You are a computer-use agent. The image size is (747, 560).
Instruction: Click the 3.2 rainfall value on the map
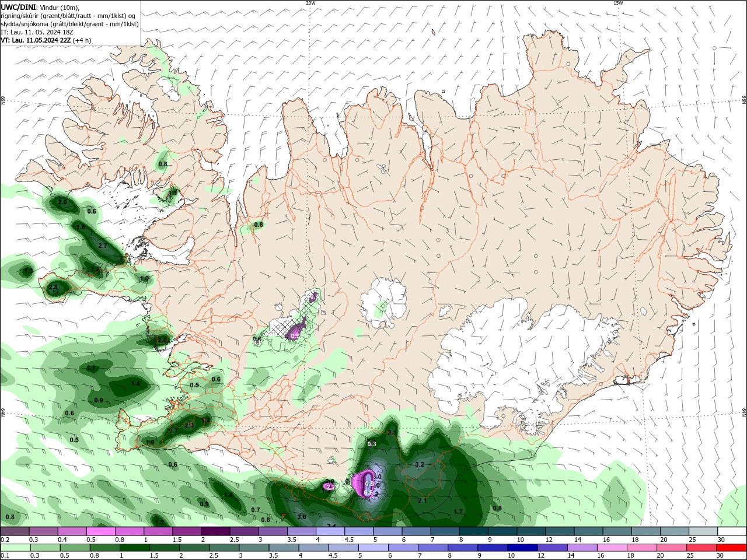pos(419,465)
